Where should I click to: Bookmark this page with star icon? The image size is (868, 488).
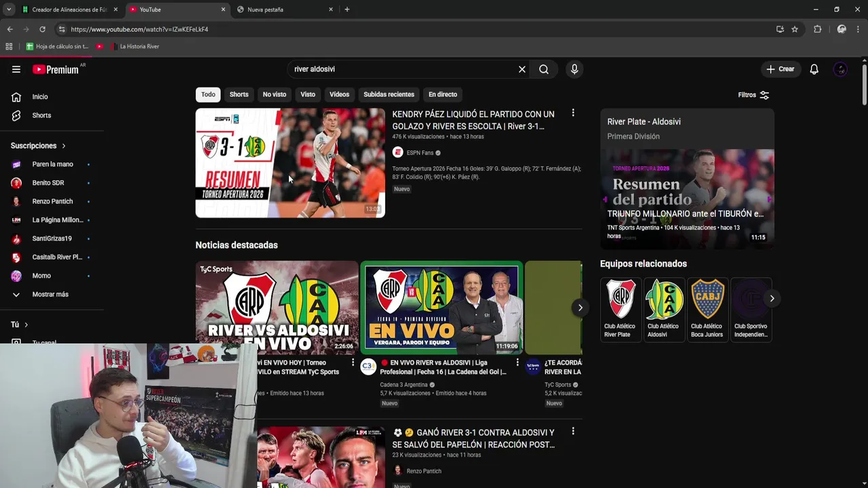click(795, 29)
